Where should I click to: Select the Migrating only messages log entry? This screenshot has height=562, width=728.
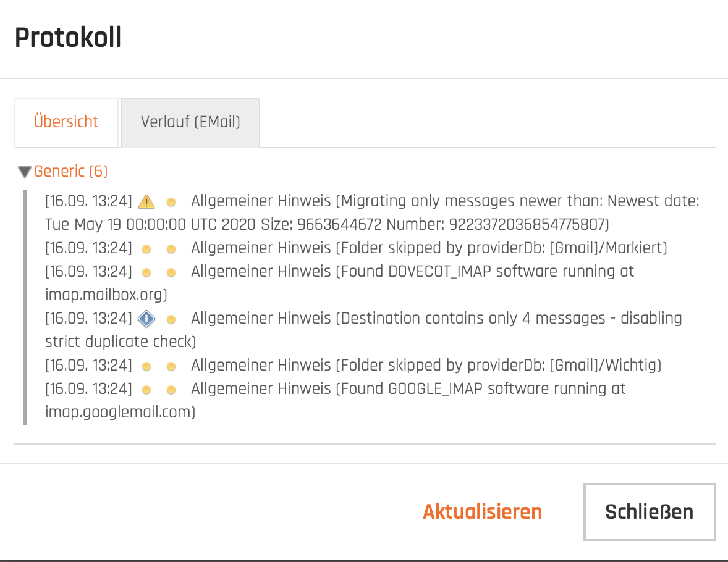point(373,212)
